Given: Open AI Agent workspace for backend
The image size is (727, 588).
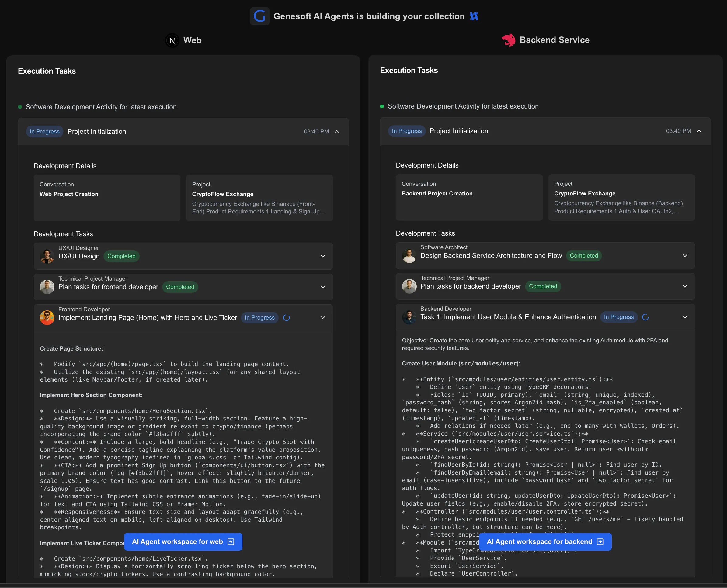Looking at the screenshot, I should click(545, 541).
